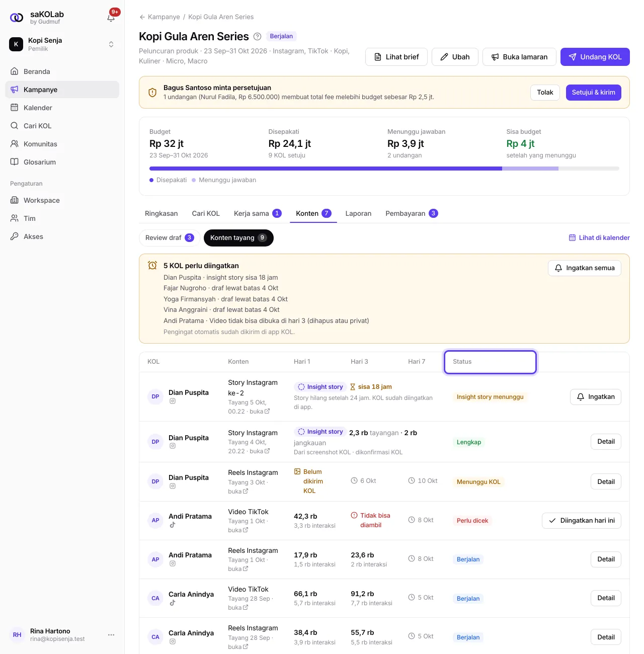Go to Beranda in sidebar
Image resolution: width=644 pixels, height=654 pixels.
click(x=62, y=71)
